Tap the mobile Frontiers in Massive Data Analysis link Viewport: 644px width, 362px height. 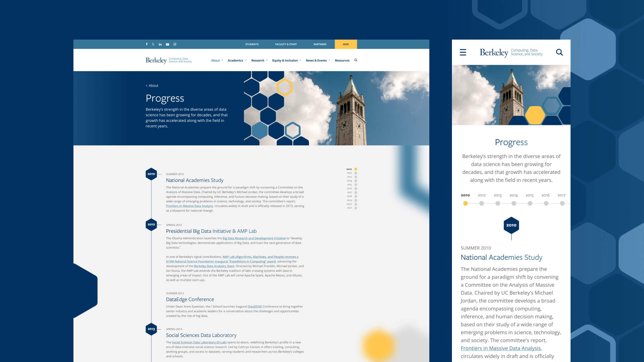(501, 348)
